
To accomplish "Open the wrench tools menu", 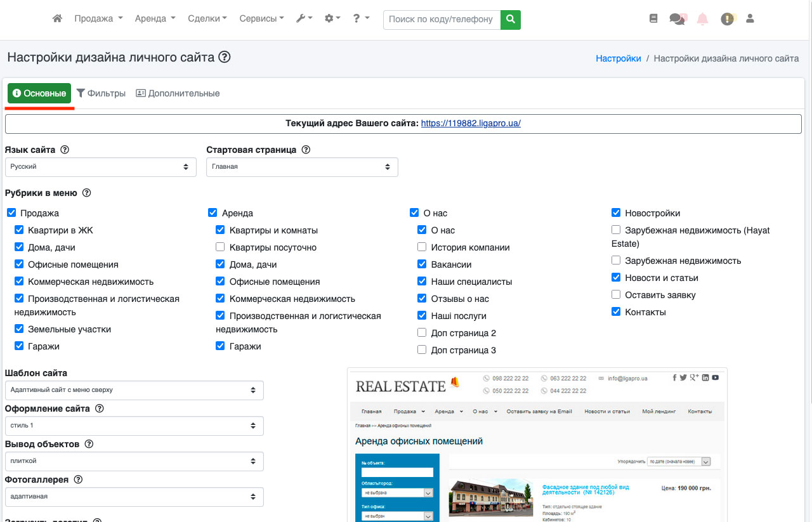I will (304, 19).
